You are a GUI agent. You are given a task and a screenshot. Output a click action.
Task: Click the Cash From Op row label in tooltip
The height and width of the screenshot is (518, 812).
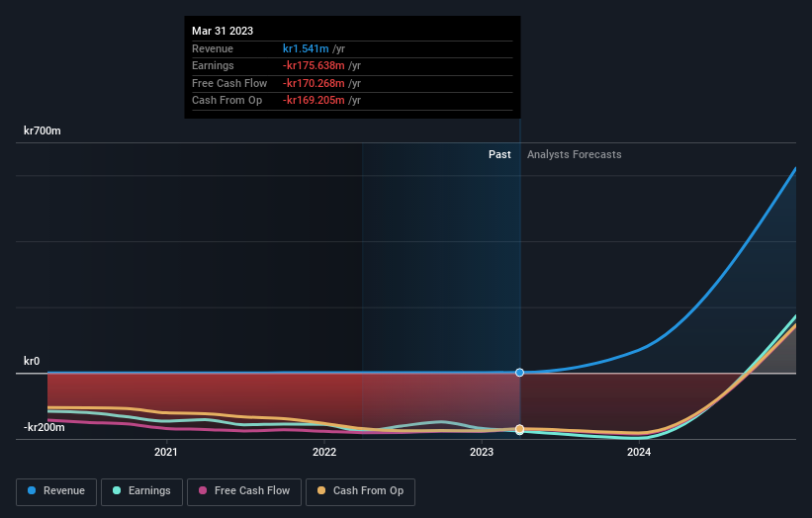pos(226,101)
